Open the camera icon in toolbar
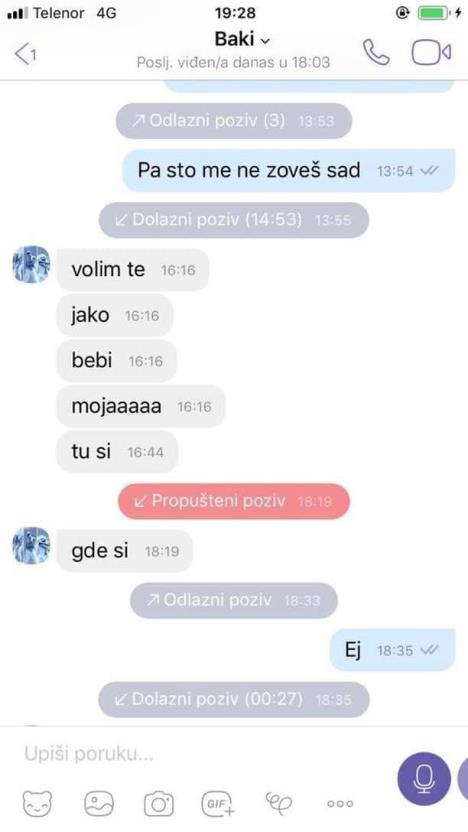The height and width of the screenshot is (832, 468). [159, 804]
